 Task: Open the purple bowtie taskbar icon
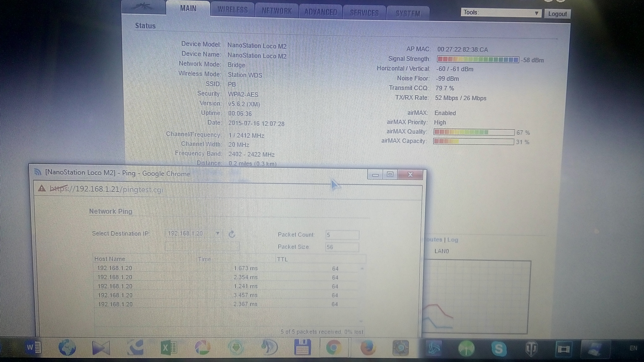[101, 348]
